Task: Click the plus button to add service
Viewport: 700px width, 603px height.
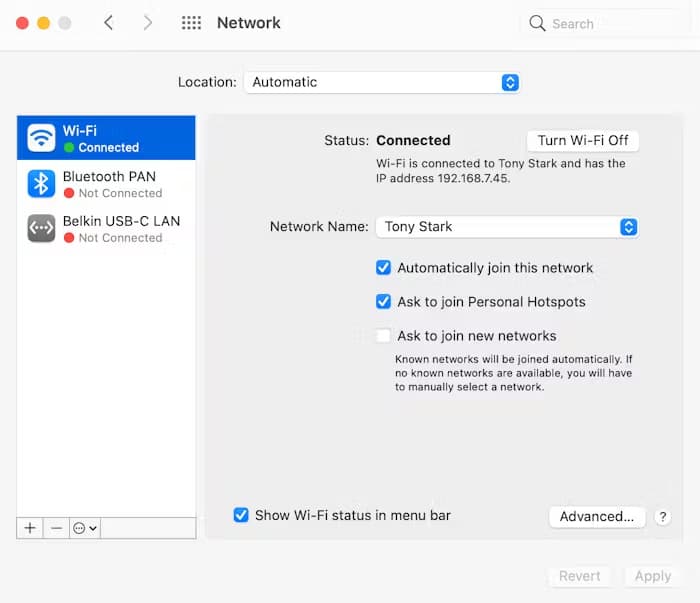Action: (30, 528)
